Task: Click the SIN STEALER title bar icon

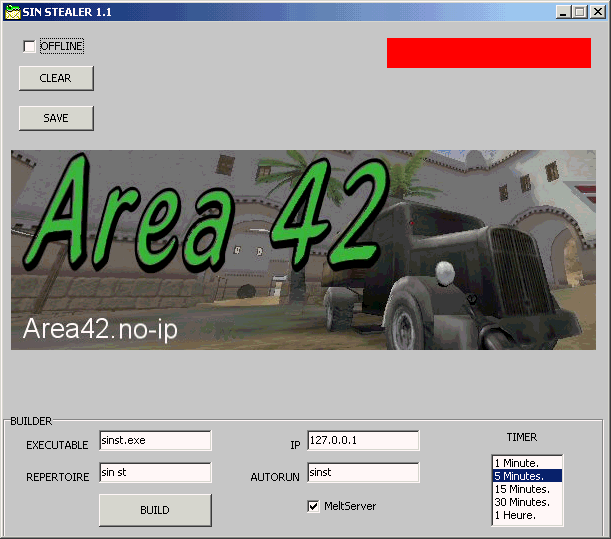Action: tap(12, 11)
